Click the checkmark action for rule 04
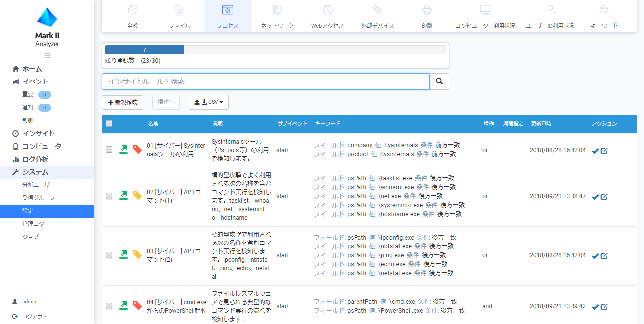The height and width of the screenshot is (324, 644). 595,307
